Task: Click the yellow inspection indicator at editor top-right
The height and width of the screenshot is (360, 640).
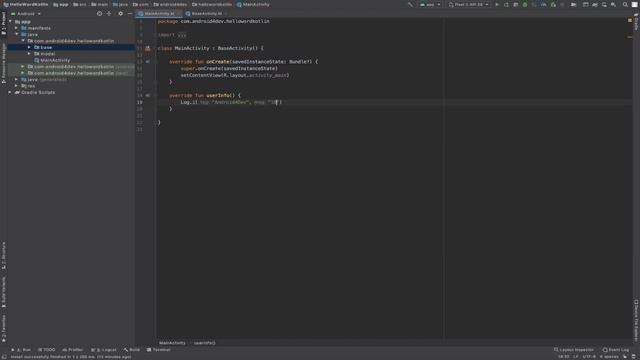Action: tap(630, 20)
